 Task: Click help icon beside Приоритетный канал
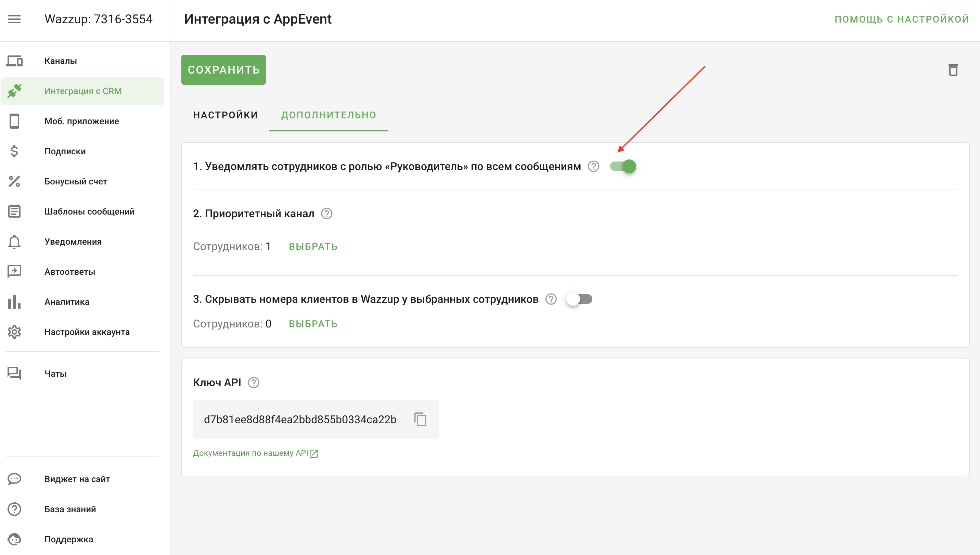pos(327,214)
